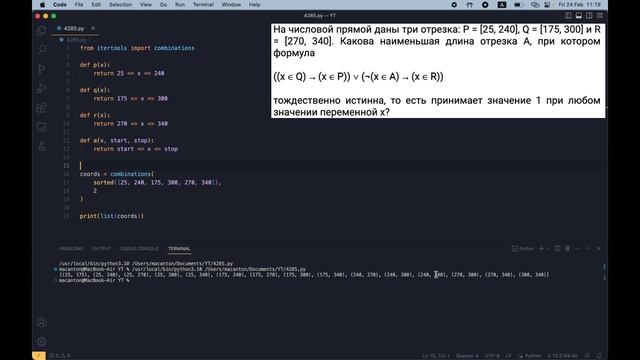Open the Help menu
This screenshot has height=360, width=640.
click(x=254, y=4)
